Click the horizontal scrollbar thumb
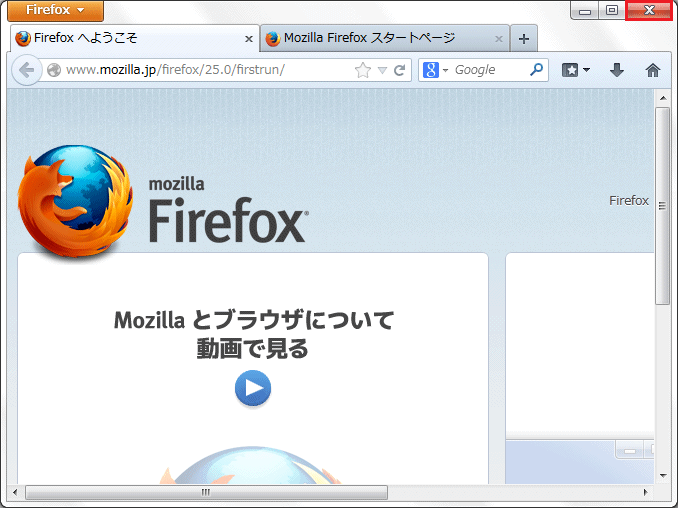Screen dimensions: 678x508 205,493
